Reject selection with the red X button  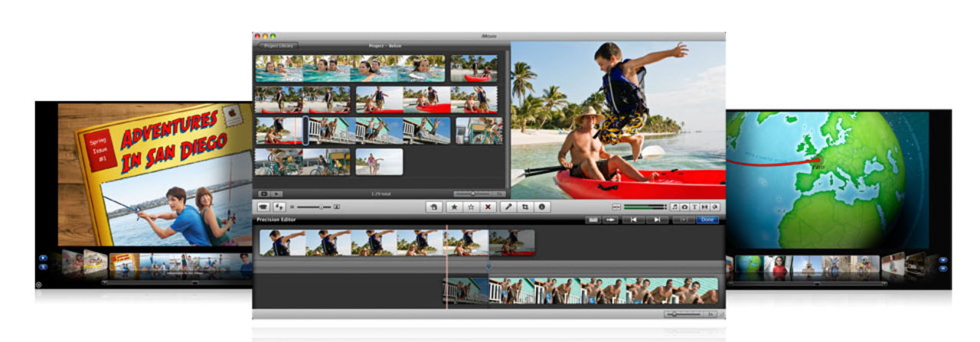488,207
